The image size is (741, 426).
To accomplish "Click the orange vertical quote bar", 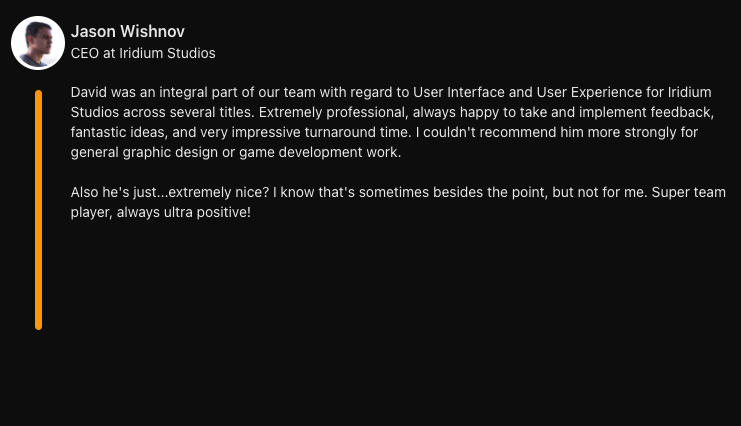I will point(39,210).
